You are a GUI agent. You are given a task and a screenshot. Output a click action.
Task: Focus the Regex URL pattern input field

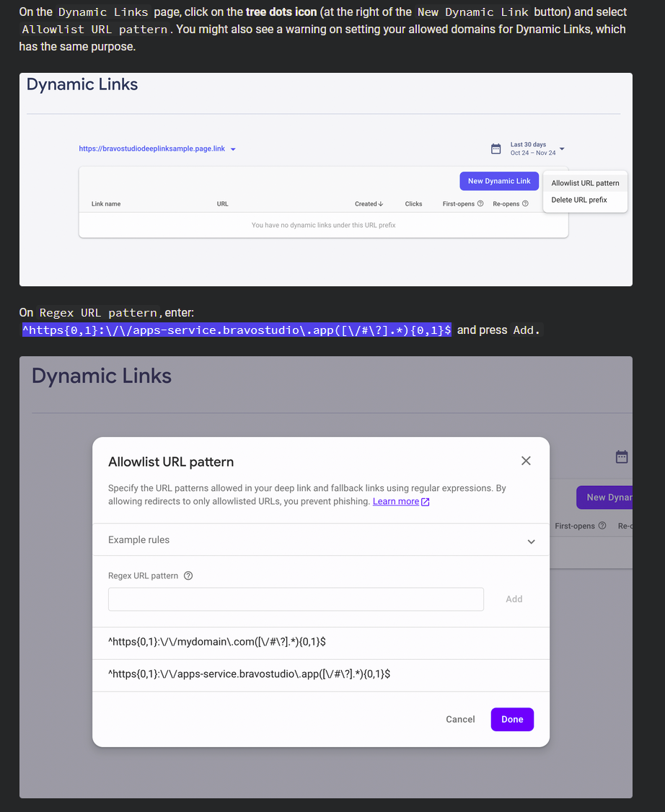pos(296,599)
